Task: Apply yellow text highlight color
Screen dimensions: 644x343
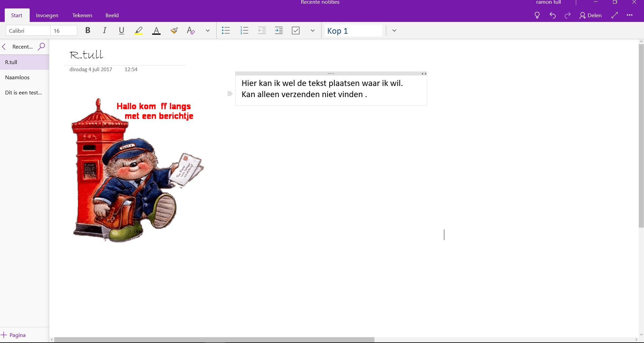Action: tap(139, 31)
